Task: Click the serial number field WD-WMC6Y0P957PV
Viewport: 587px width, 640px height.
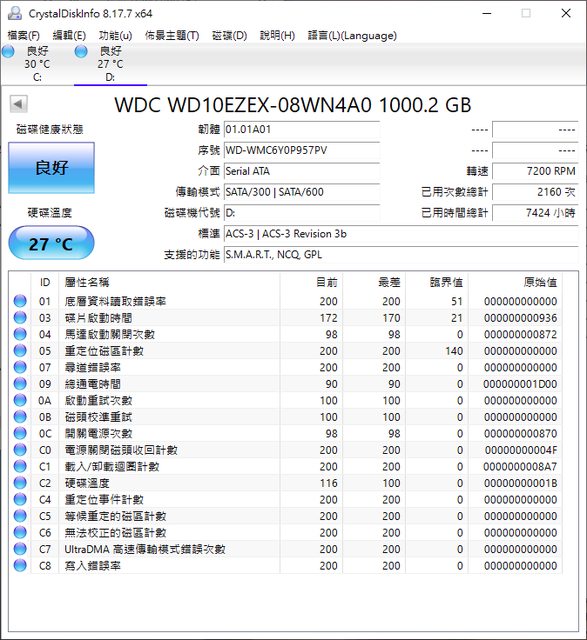Action: 302,151
